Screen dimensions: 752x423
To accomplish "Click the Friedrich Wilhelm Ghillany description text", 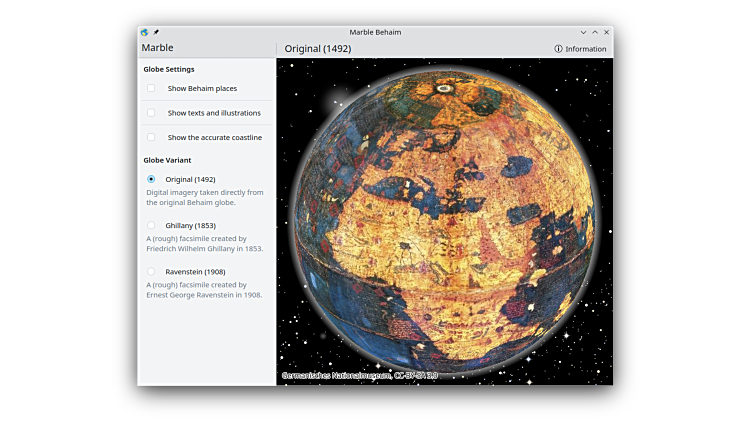I will point(204,243).
